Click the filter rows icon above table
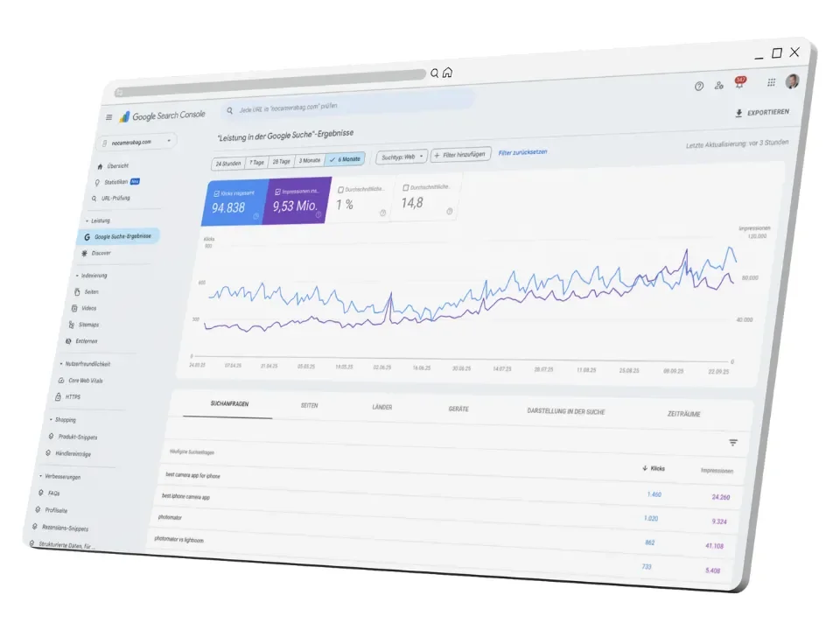This screenshot has width=840, height=630. coord(733,443)
